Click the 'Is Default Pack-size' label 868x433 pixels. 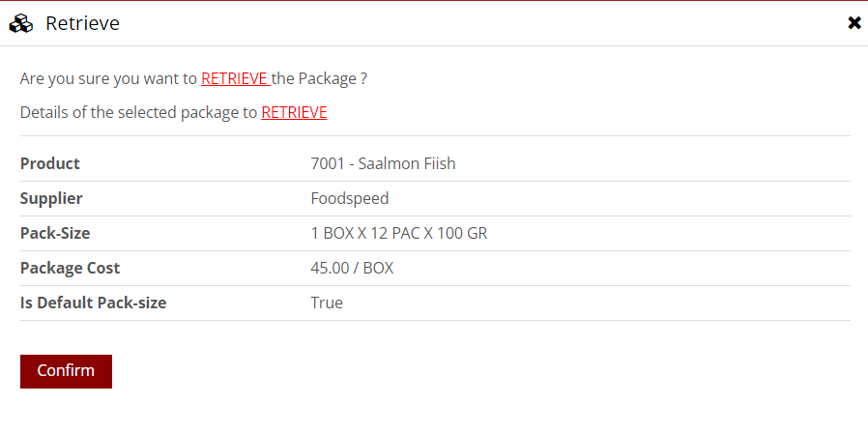94,303
